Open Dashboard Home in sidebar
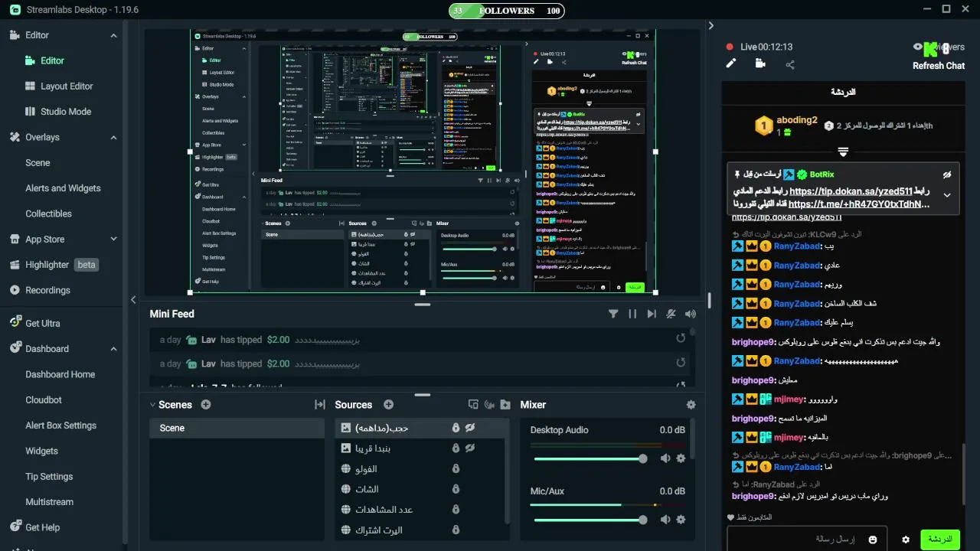Screen dimensions: 980x551 tap(60, 374)
